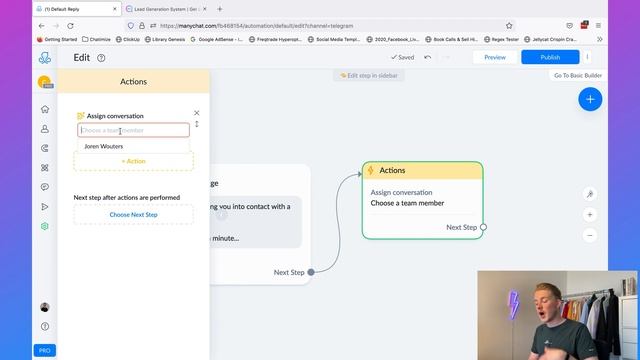Open the Pocket icon in browser toolbar

(x=569, y=26)
